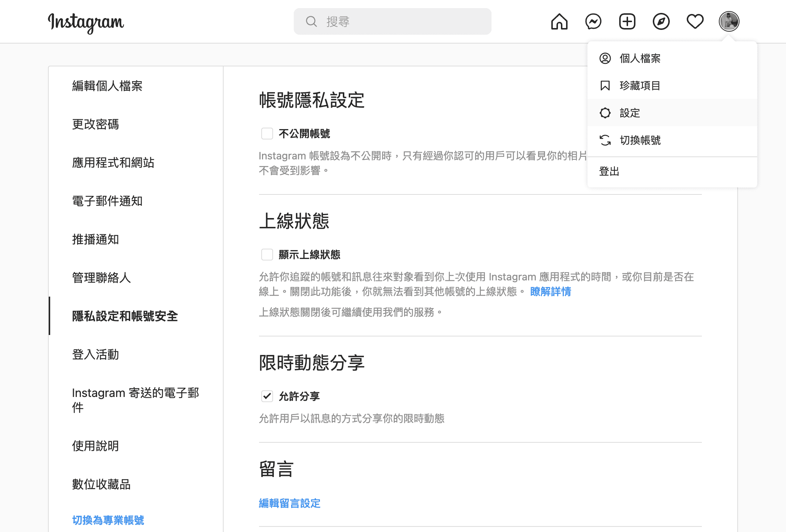
Task: Click the 上線狀態 heading
Action: pyautogui.click(x=294, y=221)
